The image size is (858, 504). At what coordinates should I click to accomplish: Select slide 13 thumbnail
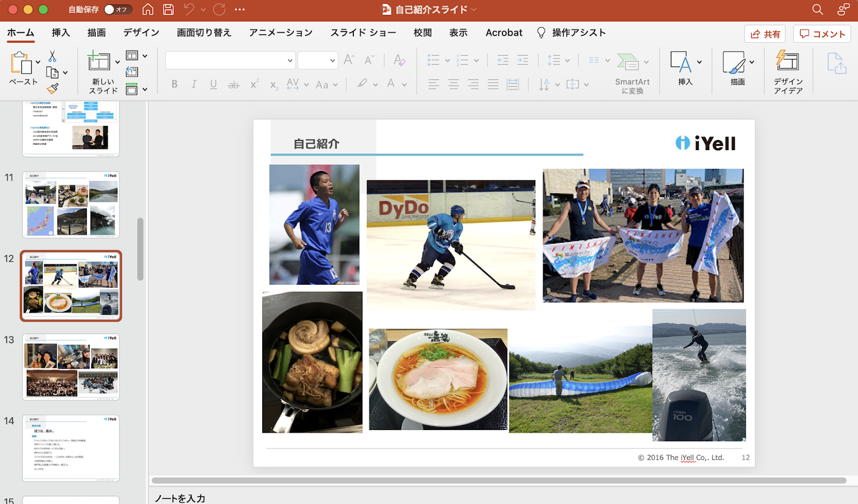point(71,366)
